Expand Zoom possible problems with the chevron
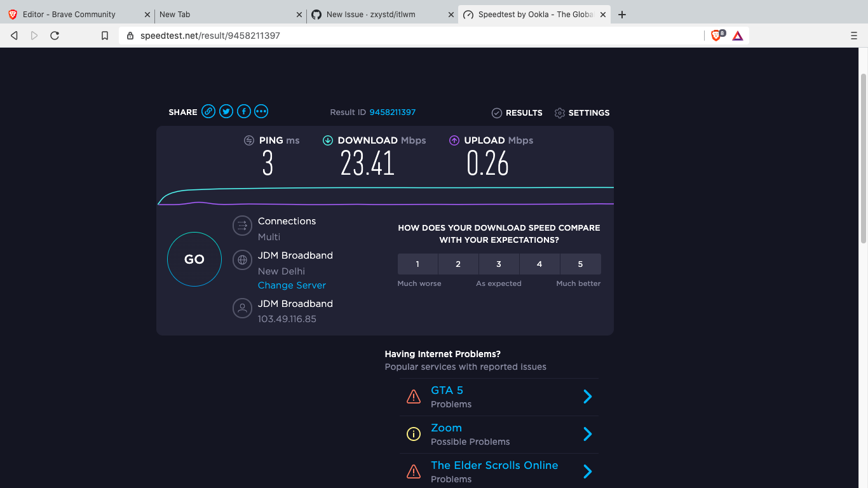 (588, 434)
